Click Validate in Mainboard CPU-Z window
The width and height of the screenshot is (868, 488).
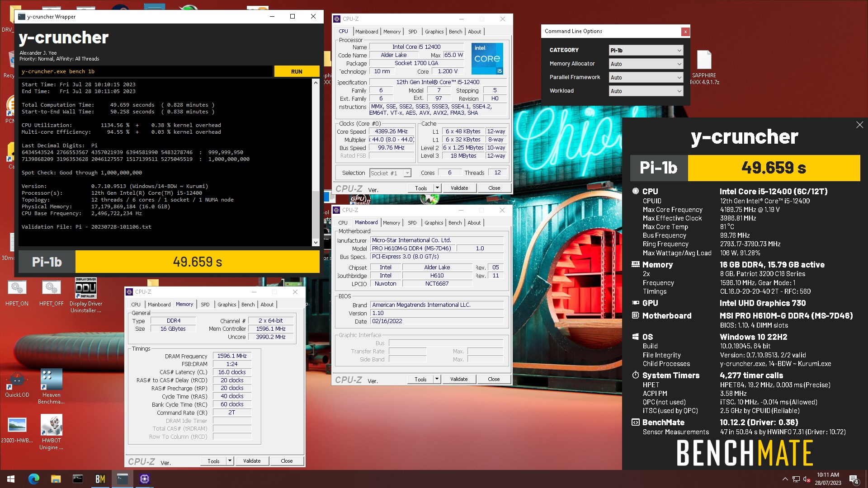point(458,379)
